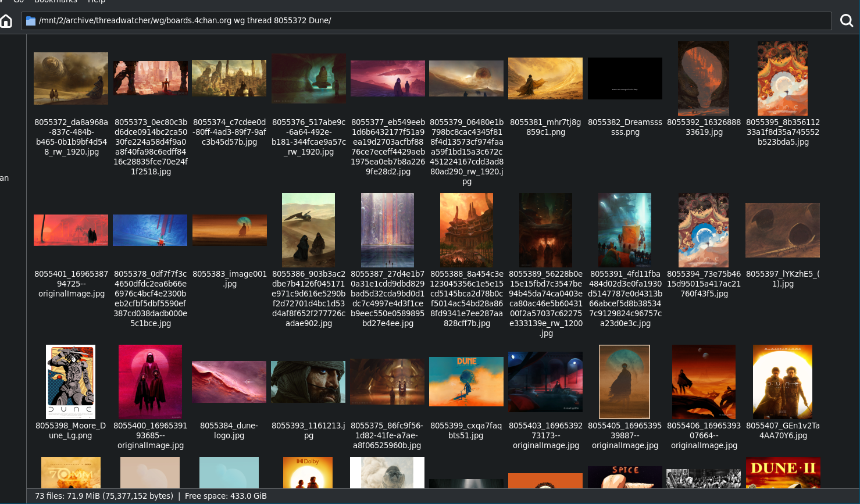Viewport: 860px width, 504px height.
Task: Click the folder icon in path bar
Action: coord(31,21)
